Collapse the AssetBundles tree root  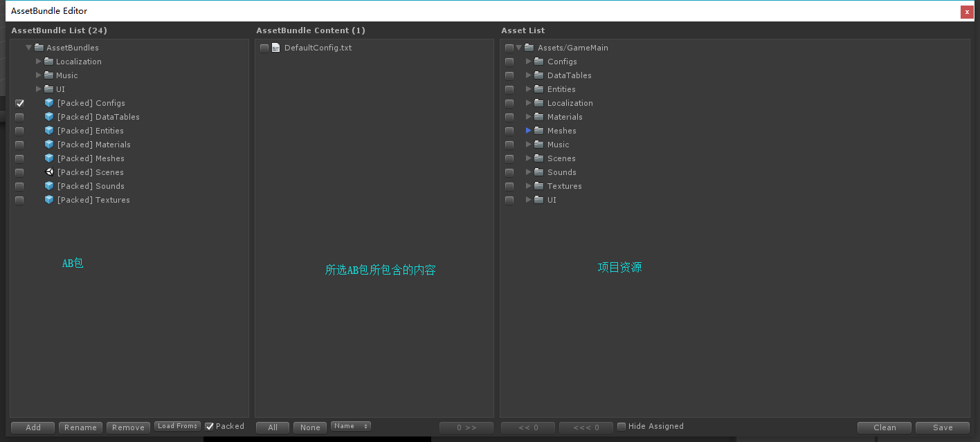pos(29,47)
